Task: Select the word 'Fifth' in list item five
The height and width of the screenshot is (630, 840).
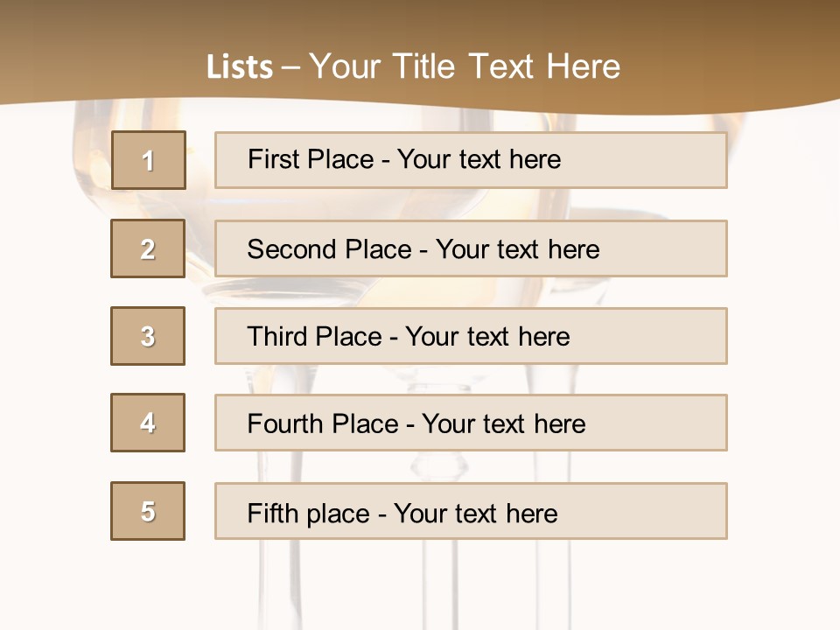Action: tap(271, 513)
